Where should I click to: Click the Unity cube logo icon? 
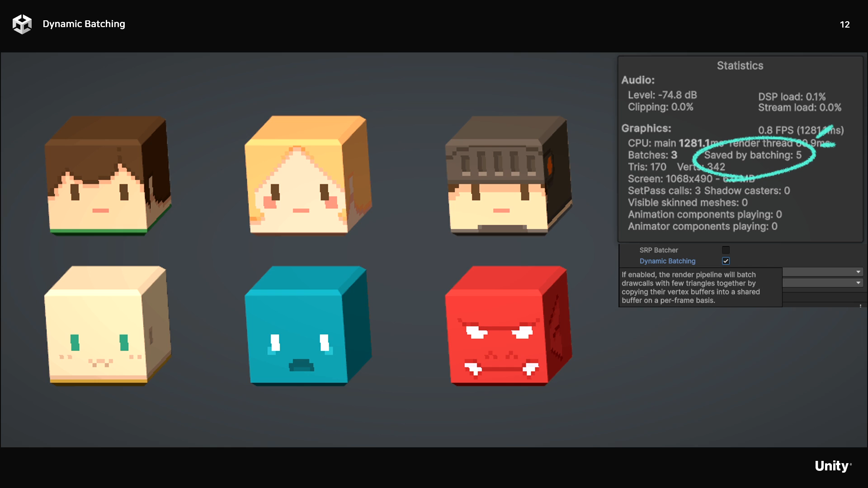(x=22, y=24)
